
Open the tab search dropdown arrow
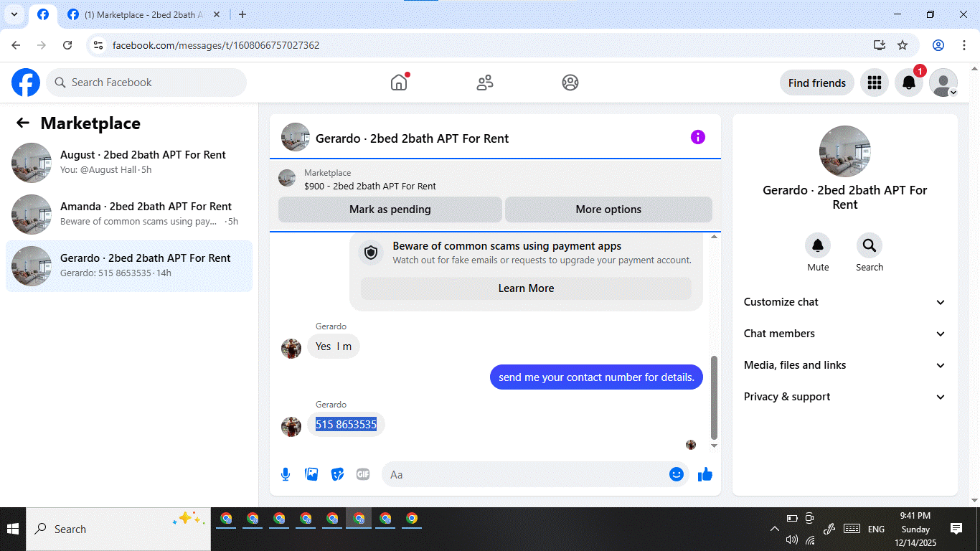pyautogui.click(x=14, y=14)
